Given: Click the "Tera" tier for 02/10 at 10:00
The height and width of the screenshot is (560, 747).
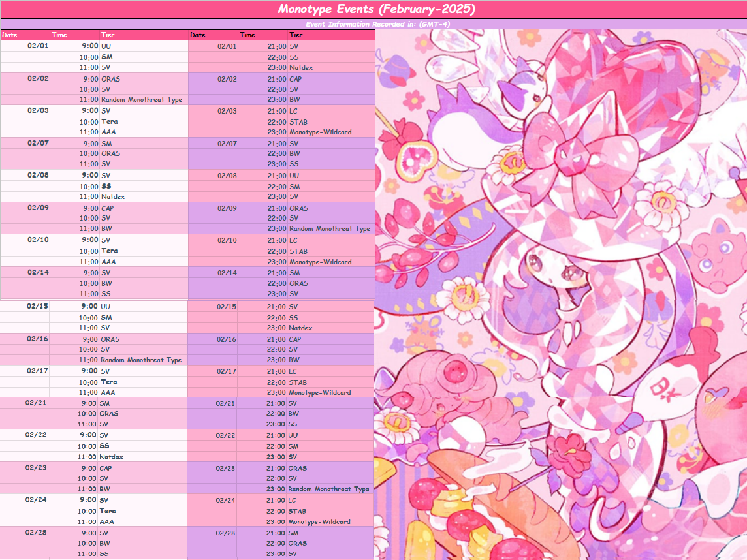Looking at the screenshot, I should tap(109, 251).
